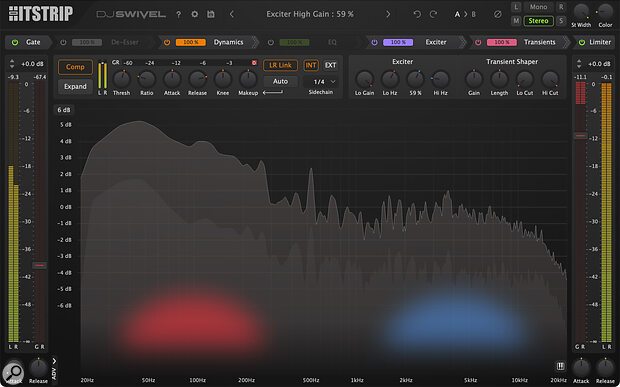Enable the LR Link toggle
620x387 pixels.
click(280, 65)
